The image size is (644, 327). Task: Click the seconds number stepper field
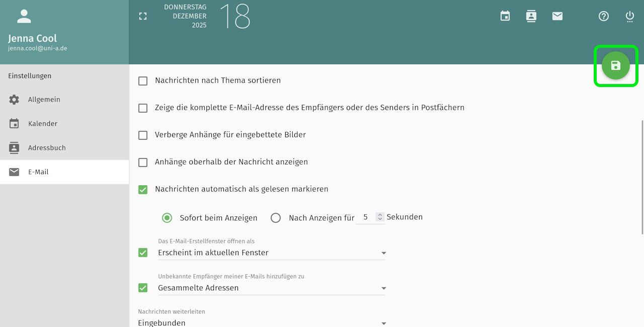(x=366, y=217)
